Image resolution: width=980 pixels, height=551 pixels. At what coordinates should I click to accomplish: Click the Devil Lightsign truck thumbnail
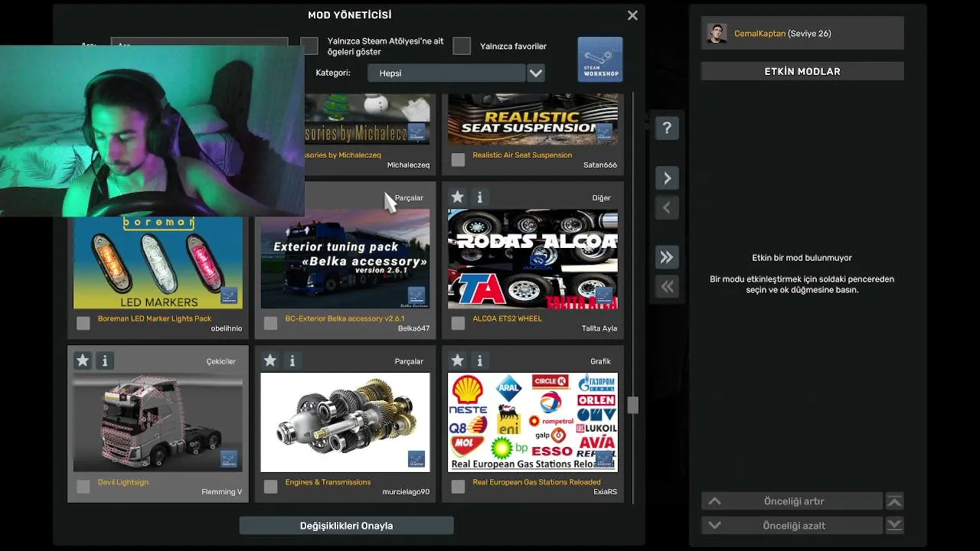point(158,422)
